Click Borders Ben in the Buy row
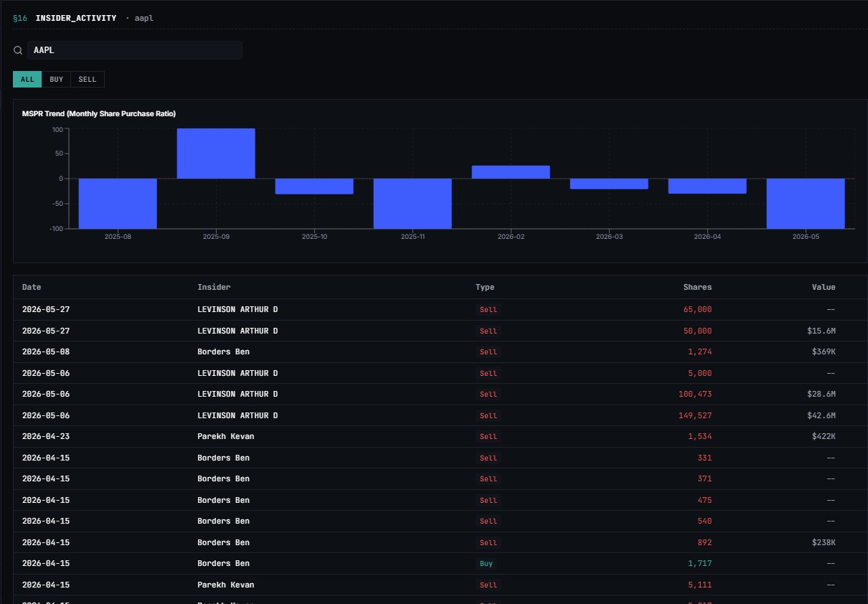This screenshot has width=868, height=604. coord(223,564)
